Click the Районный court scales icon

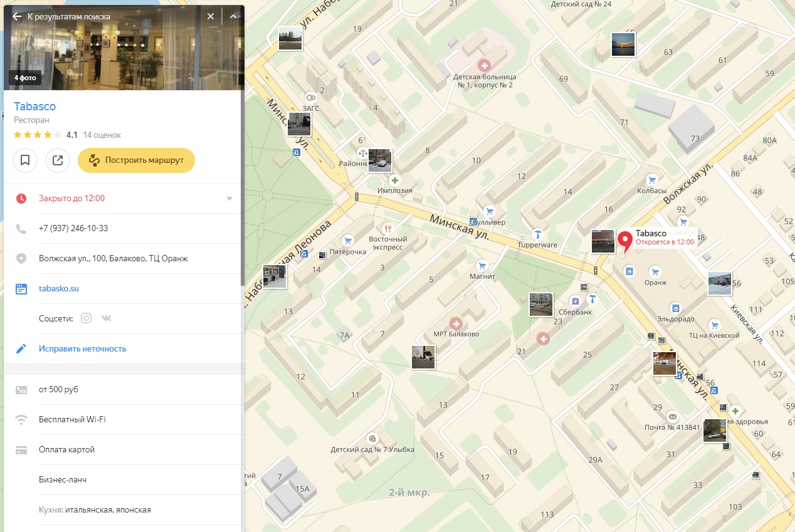362,153
